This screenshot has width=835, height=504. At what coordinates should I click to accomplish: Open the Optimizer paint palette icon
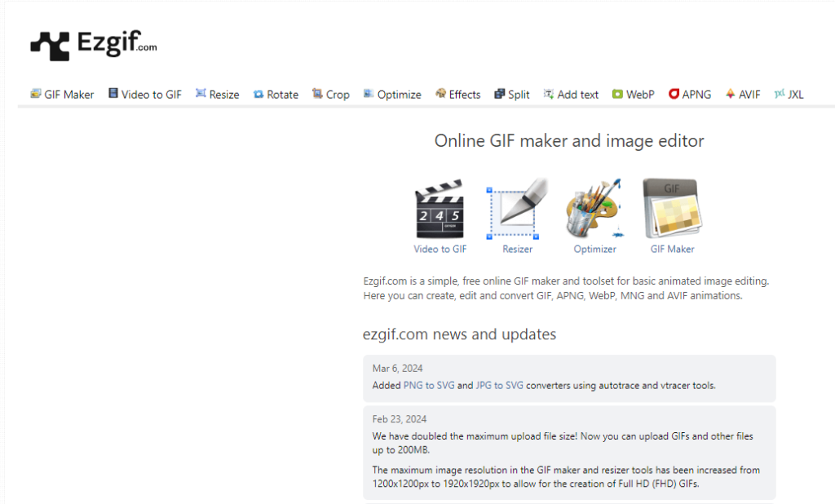coord(594,211)
